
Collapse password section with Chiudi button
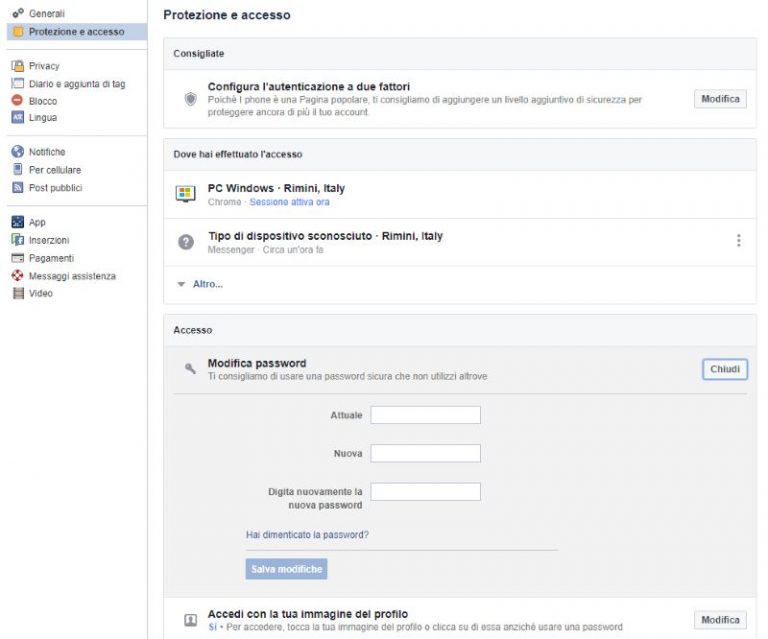724,369
